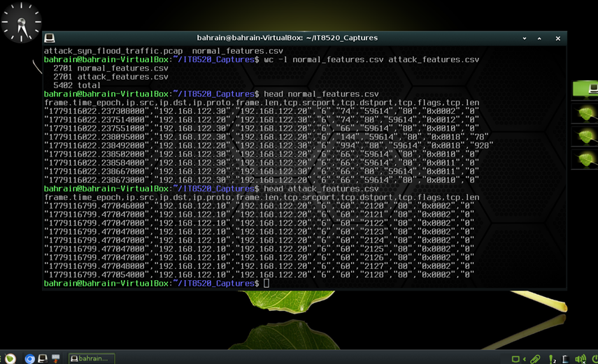Click the attack row with source port 2121

(259, 214)
